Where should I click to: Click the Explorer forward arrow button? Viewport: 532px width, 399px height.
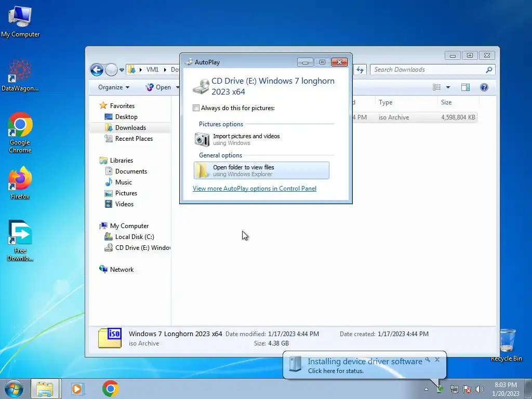pyautogui.click(x=111, y=70)
